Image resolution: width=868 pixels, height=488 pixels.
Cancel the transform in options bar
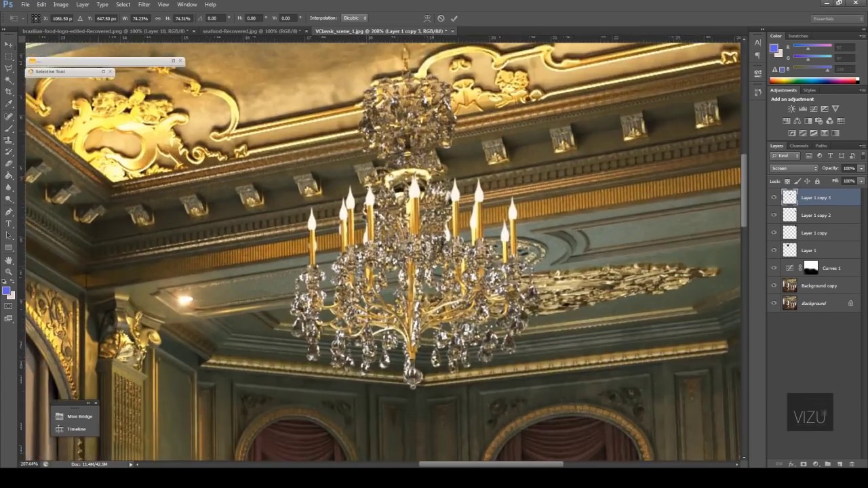tap(441, 18)
